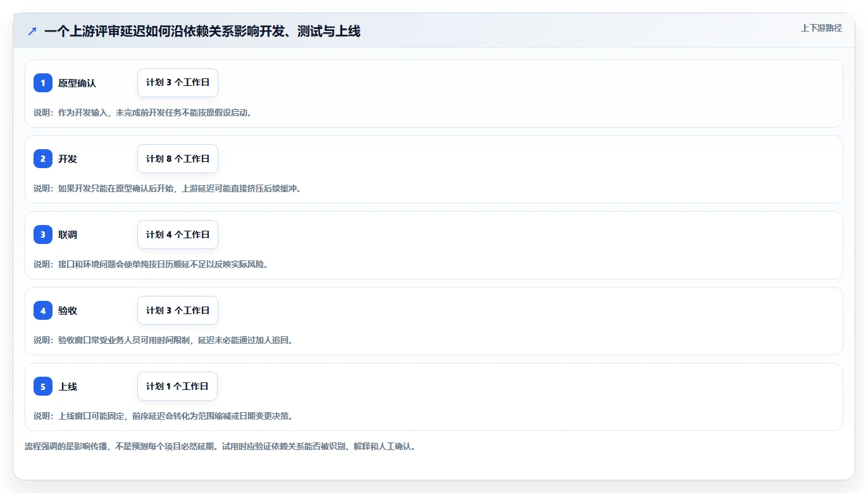The height and width of the screenshot is (493, 868).
Task: Click the step 4 number badge
Action: tap(43, 310)
